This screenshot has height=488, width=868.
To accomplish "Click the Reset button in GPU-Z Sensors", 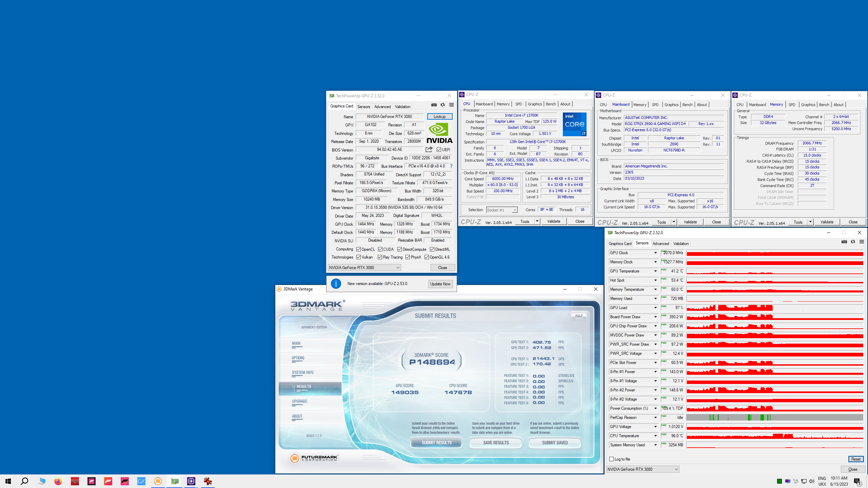I will pyautogui.click(x=856, y=459).
